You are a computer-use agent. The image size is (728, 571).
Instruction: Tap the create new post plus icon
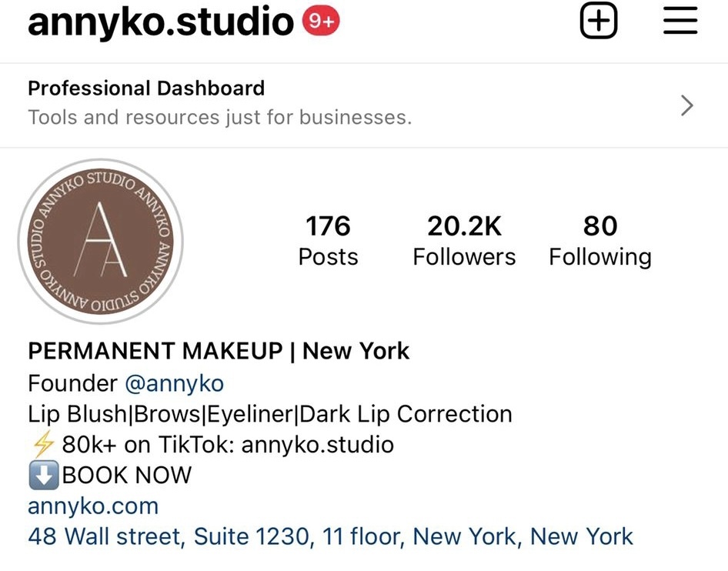tap(599, 21)
